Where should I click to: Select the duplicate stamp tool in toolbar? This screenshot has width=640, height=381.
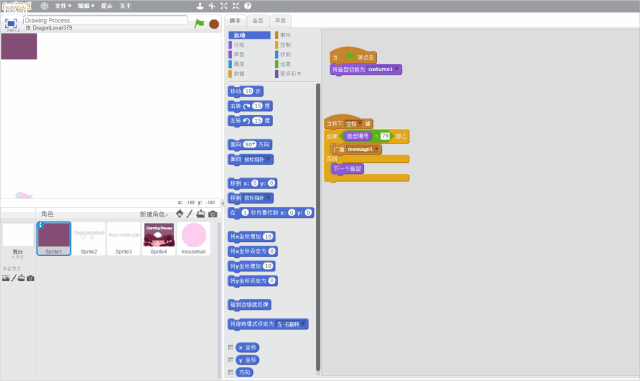[200, 6]
